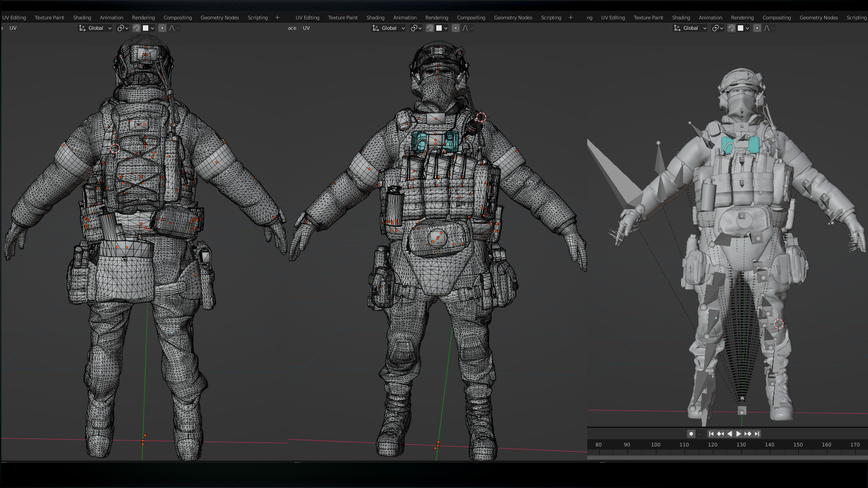Open Rendering workspace tab in left window
Viewport: 868px width, 488px height.
[x=143, y=18]
